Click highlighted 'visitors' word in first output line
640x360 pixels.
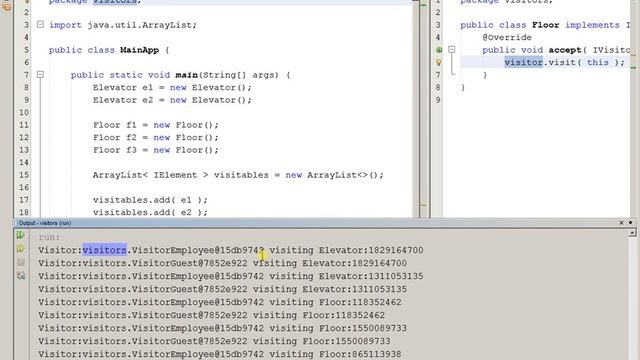[104, 250]
